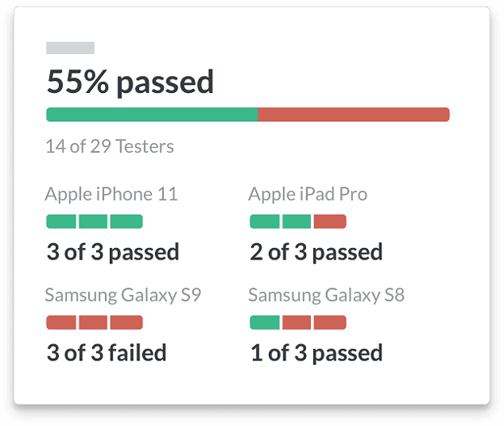Open the 1 of 3 passed result
This screenshot has width=504, height=426.
(x=317, y=353)
